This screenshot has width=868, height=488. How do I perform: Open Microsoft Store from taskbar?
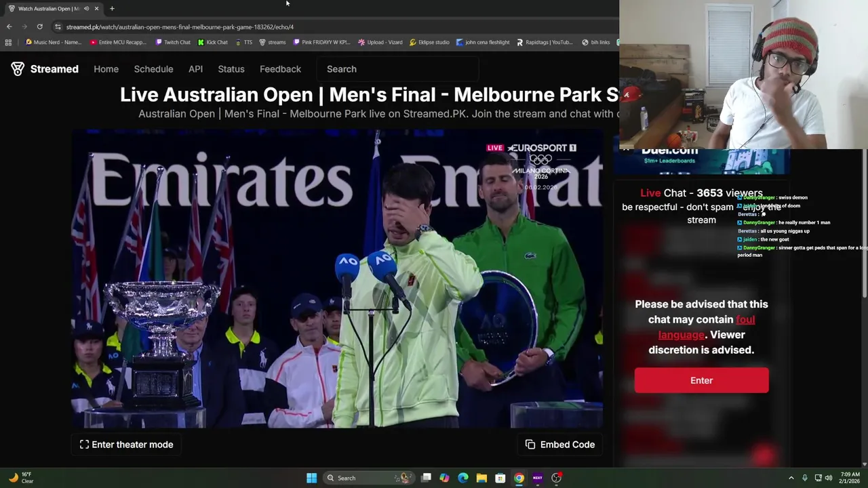tap(500, 478)
